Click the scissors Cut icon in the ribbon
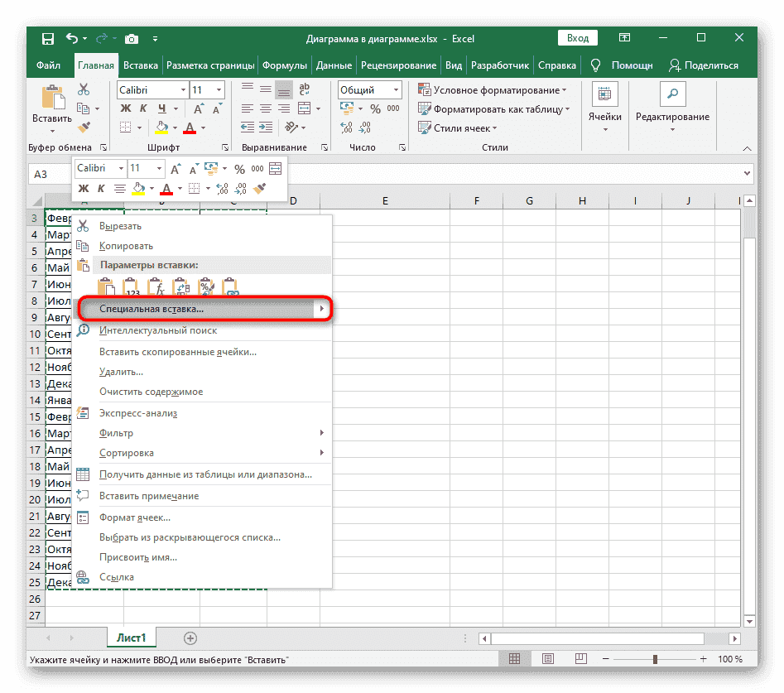784x693 pixels. [84, 89]
